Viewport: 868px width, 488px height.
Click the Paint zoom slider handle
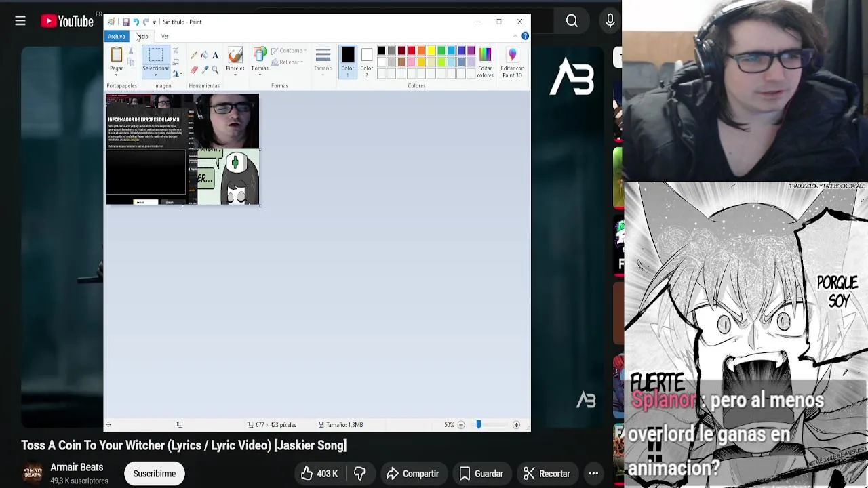click(478, 425)
